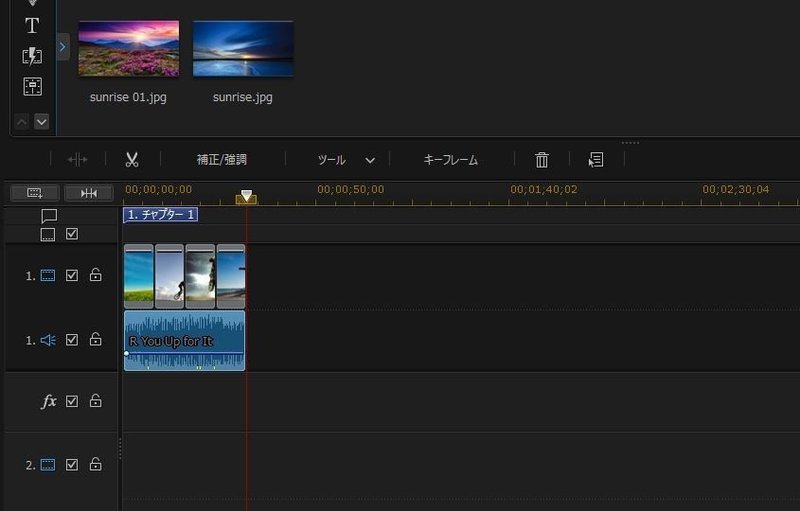Viewport: 800px width, 511px height.
Task: Select the チャプター 1 chapter marker
Action: pyautogui.click(x=161, y=215)
